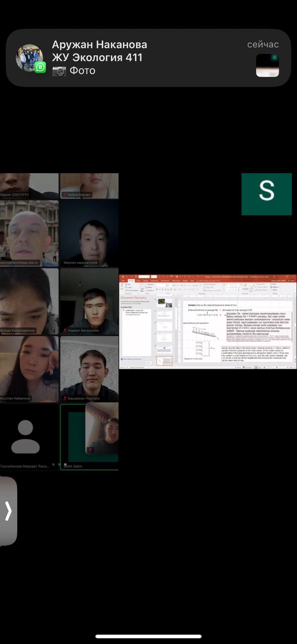Click Close button in Document Recovery pane

point(148,363)
